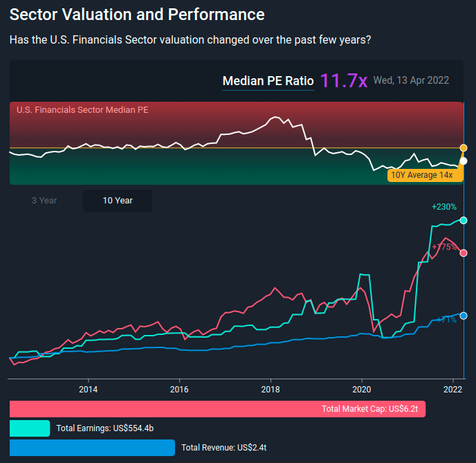This screenshot has height=463, width=476.
Task: Click the 11.7x PE value
Action: tap(344, 81)
